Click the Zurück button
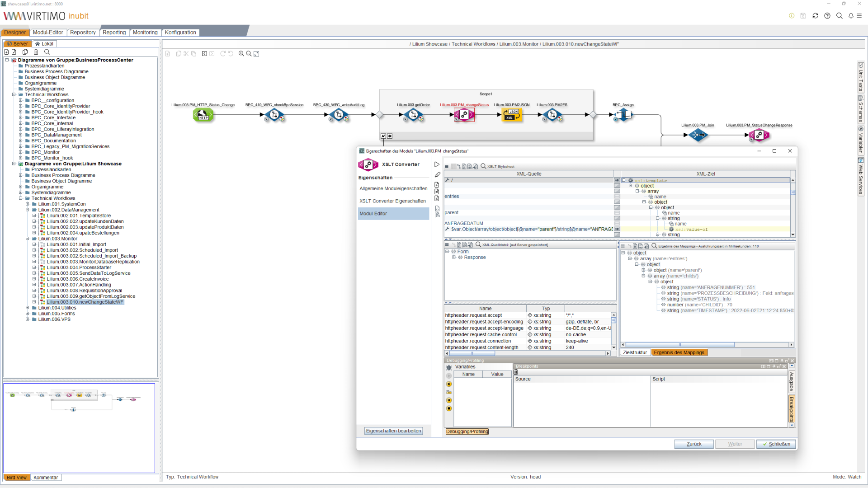The height and width of the screenshot is (488, 868). click(694, 444)
